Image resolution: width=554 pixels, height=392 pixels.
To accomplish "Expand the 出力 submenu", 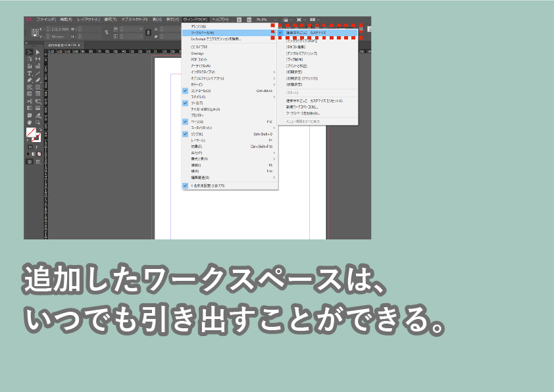I will click(x=228, y=153).
